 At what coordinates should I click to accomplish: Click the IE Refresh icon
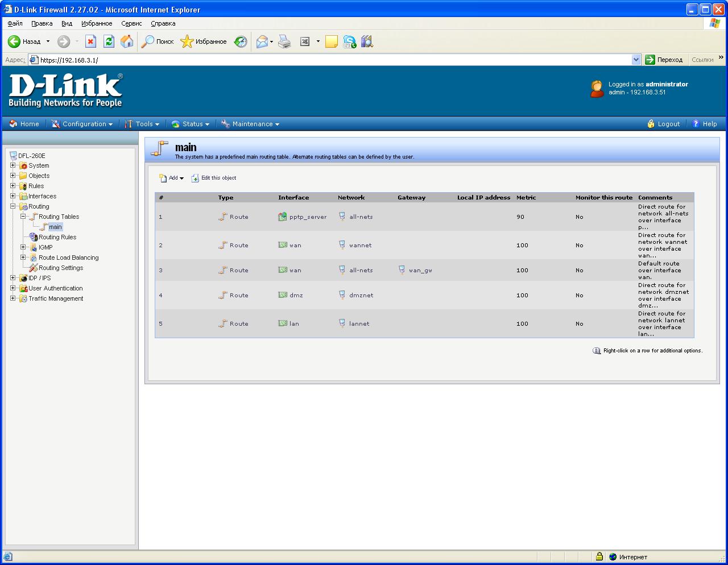click(x=109, y=41)
